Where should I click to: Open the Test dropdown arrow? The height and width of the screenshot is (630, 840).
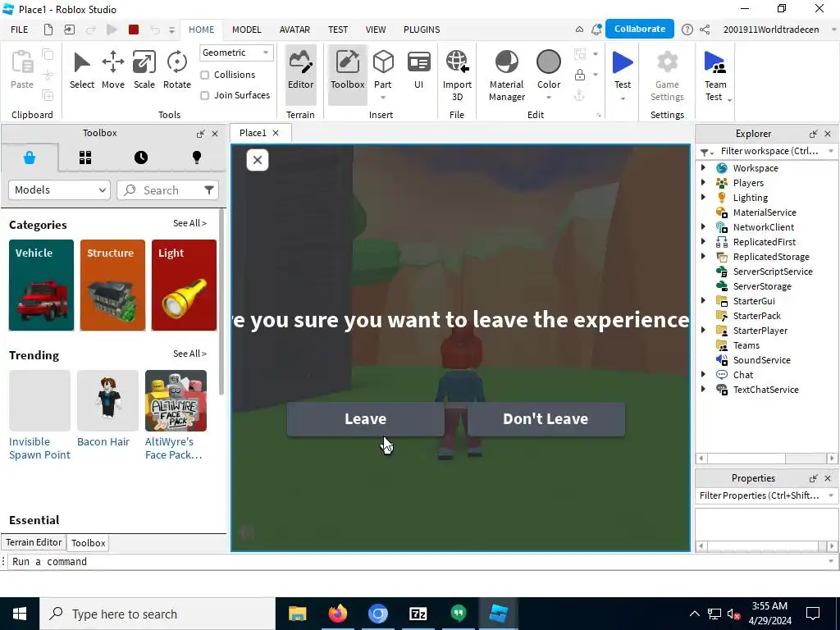(x=623, y=98)
